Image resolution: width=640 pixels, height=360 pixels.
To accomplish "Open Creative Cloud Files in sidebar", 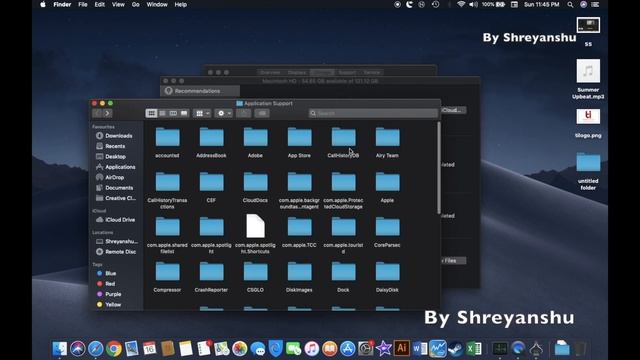I will click(116, 198).
